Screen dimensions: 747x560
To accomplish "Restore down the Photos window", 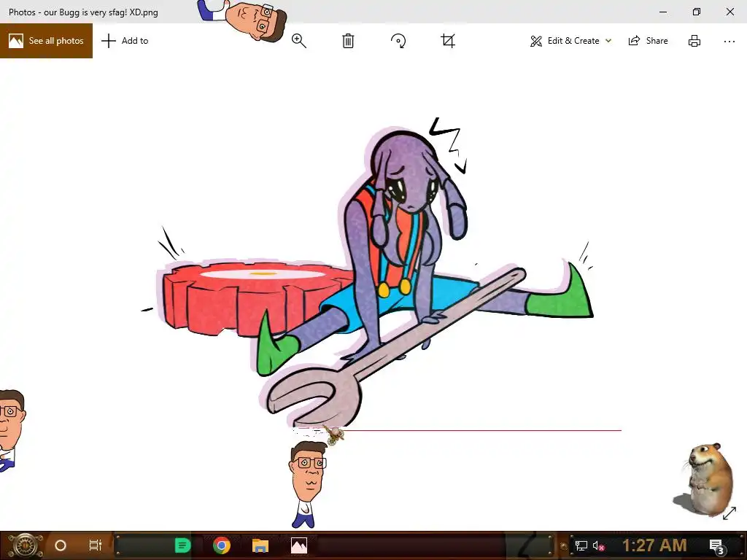I will click(x=697, y=12).
